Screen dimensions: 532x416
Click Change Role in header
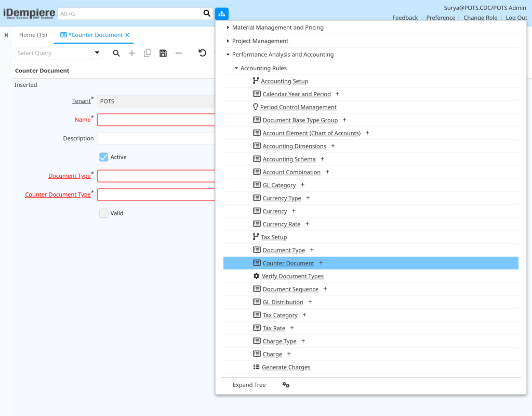[480, 18]
